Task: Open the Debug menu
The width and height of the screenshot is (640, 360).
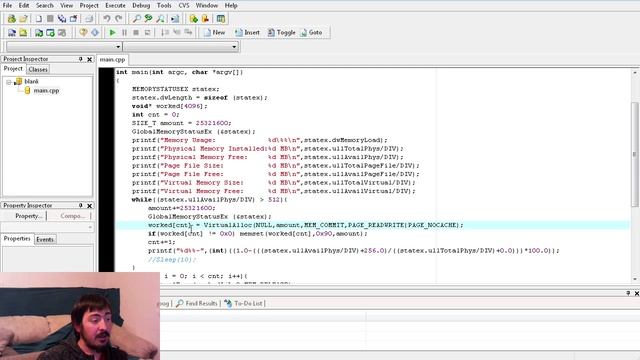Action: [141, 5]
